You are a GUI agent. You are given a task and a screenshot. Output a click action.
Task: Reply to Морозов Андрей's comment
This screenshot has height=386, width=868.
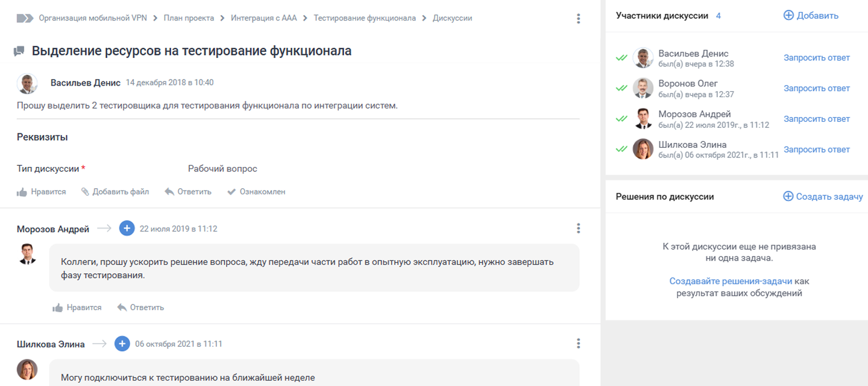coord(140,308)
